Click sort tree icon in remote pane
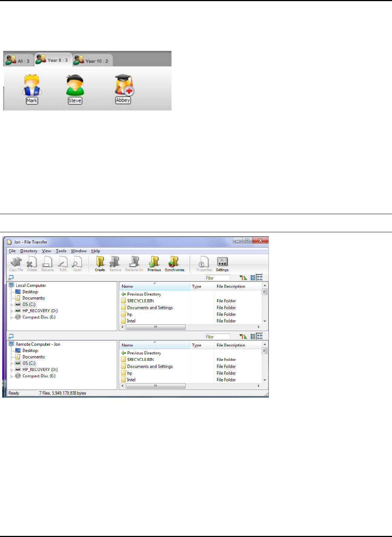 pyautogui.click(x=243, y=337)
